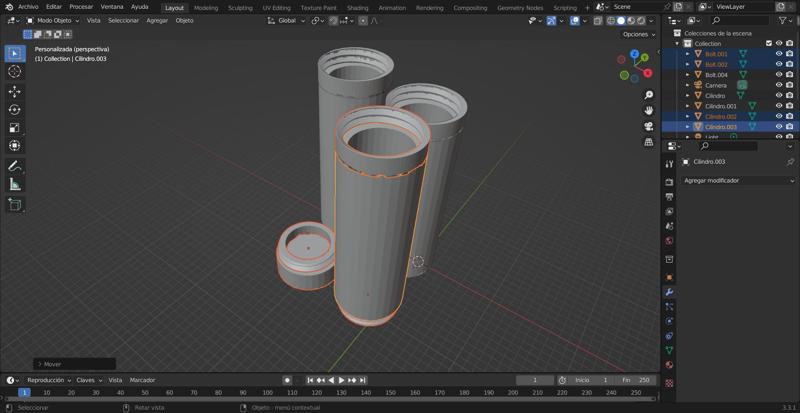The image size is (800, 413).
Task: Toggle visibility of Cilindro.001 in outliner
Action: [779, 106]
